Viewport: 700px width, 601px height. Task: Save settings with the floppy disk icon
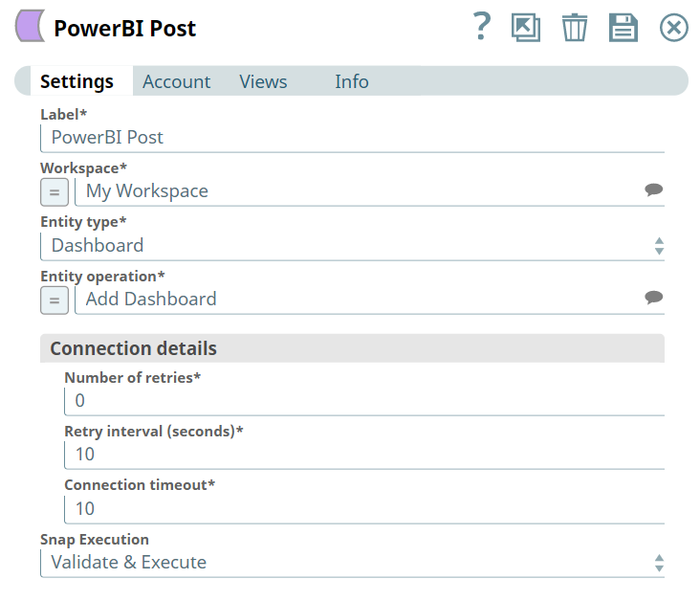623,28
